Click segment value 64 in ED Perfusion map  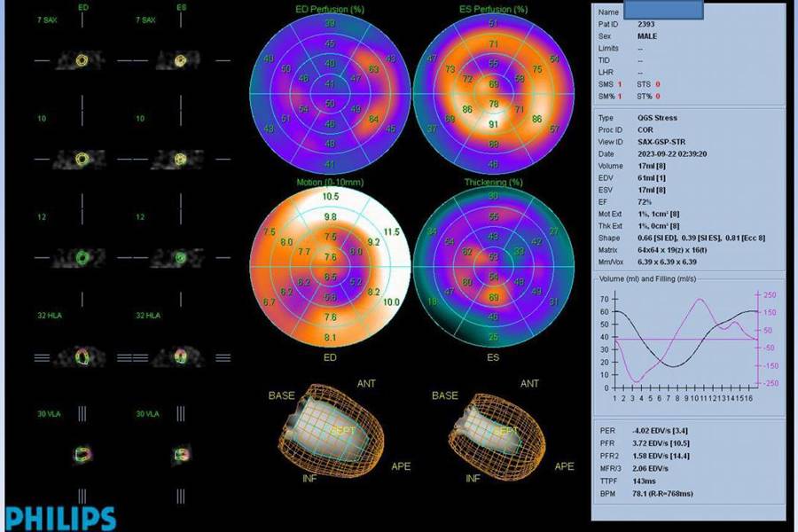pyautogui.click(x=373, y=119)
